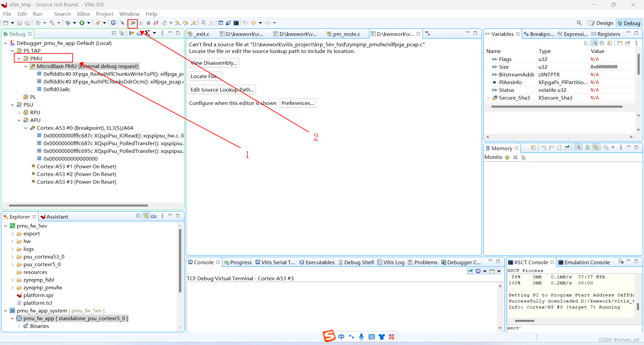This screenshot has width=644, height=345.
Task: Switch to the Emulation Console tab
Action: (587, 262)
